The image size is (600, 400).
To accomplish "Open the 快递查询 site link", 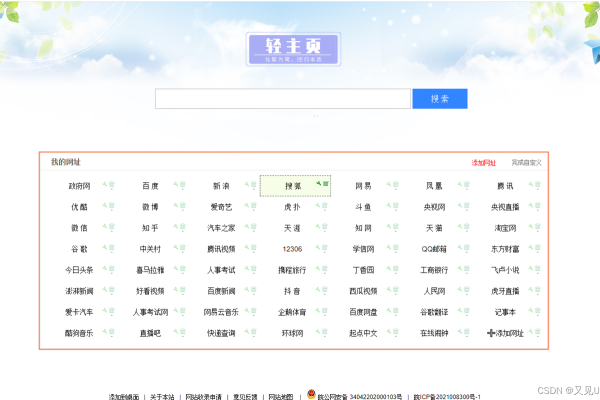I will point(221,333).
